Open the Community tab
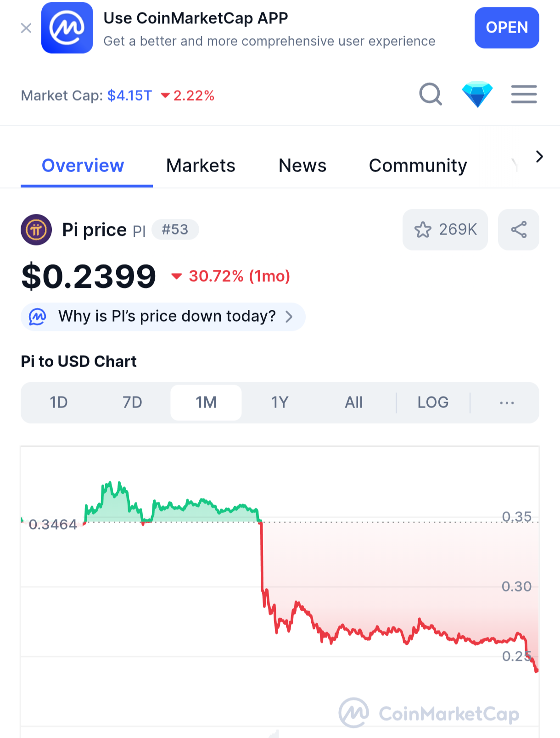Image resolution: width=560 pixels, height=738 pixels. click(x=418, y=166)
